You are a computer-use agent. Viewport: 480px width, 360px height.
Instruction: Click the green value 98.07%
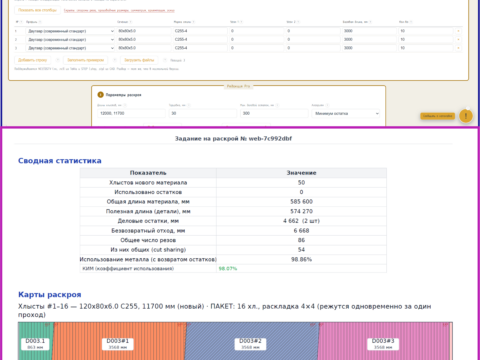coord(228,269)
